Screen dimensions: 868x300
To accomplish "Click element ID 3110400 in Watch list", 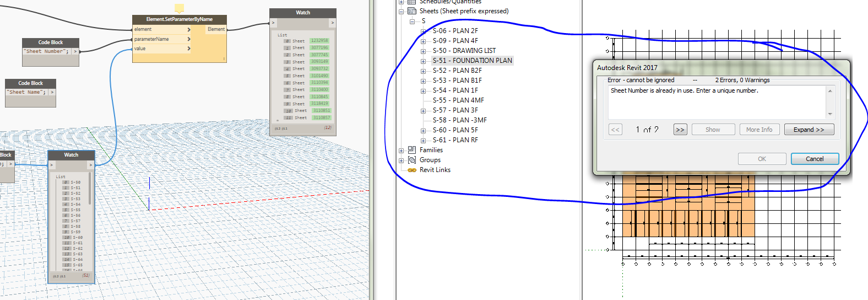I will (x=319, y=89).
